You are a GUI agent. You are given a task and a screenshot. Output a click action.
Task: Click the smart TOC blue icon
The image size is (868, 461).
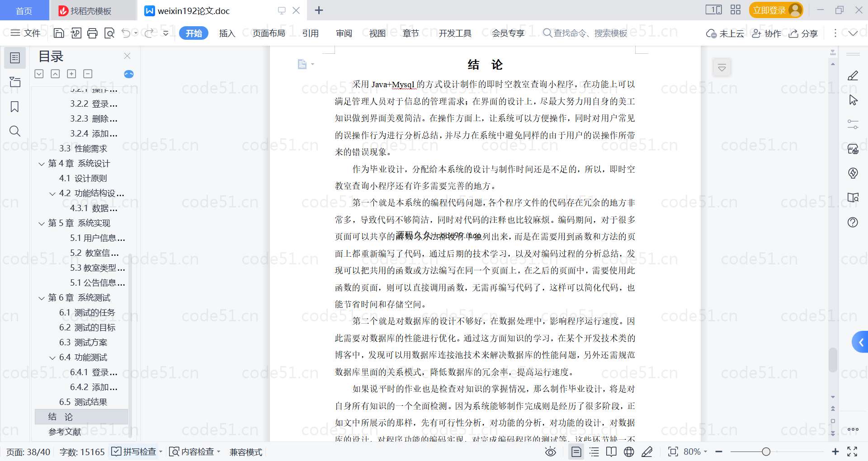tap(129, 74)
